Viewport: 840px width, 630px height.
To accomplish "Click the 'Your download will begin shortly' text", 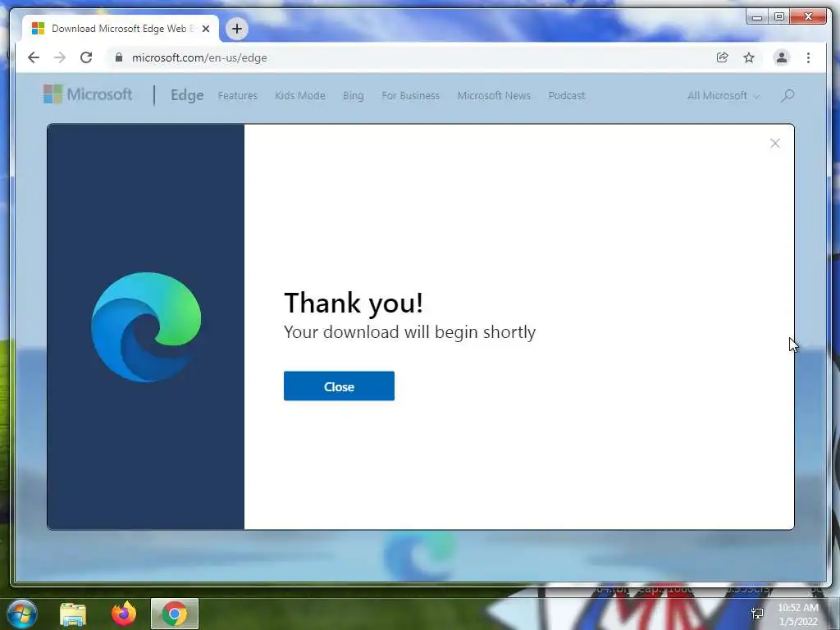I will (x=410, y=332).
